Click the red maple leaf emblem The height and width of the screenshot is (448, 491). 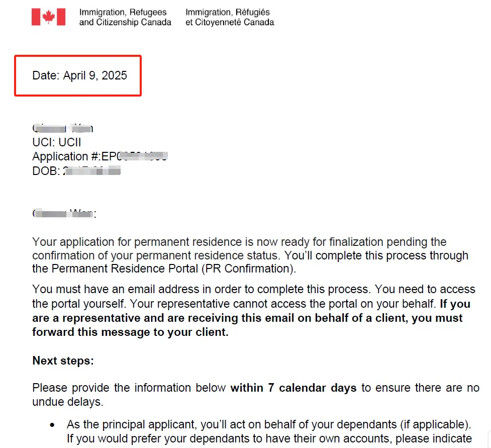pos(49,17)
